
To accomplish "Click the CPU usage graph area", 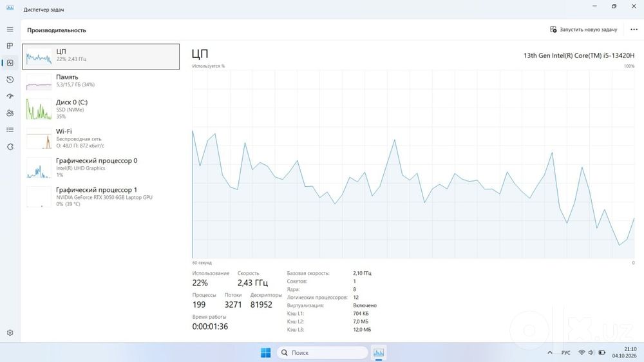I will pyautogui.click(x=413, y=164).
